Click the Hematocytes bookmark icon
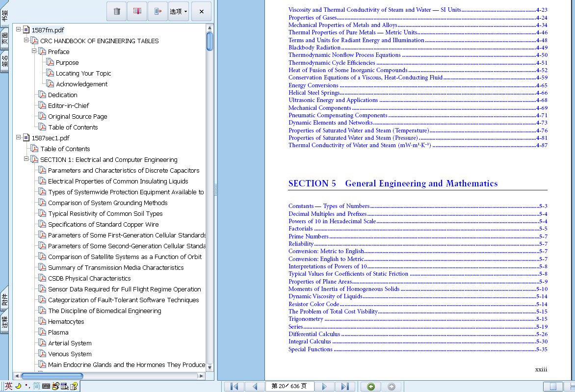 [43, 321]
